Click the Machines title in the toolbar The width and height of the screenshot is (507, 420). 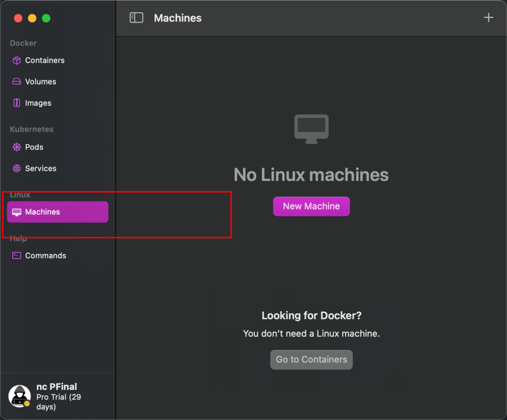[x=177, y=18]
